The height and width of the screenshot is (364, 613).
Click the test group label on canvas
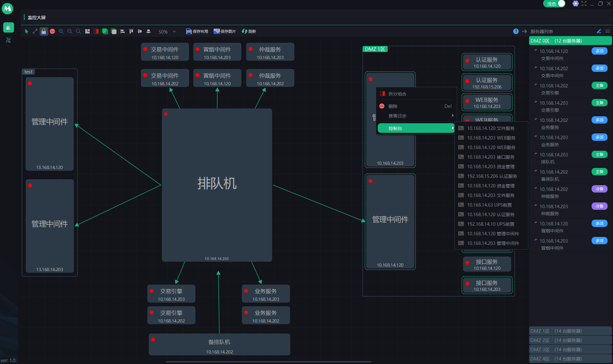coord(28,72)
